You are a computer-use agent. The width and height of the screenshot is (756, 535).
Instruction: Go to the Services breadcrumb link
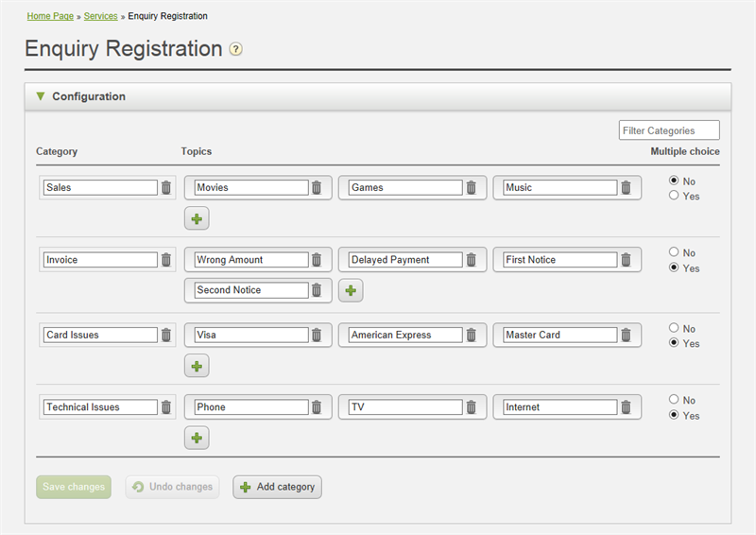point(101,16)
